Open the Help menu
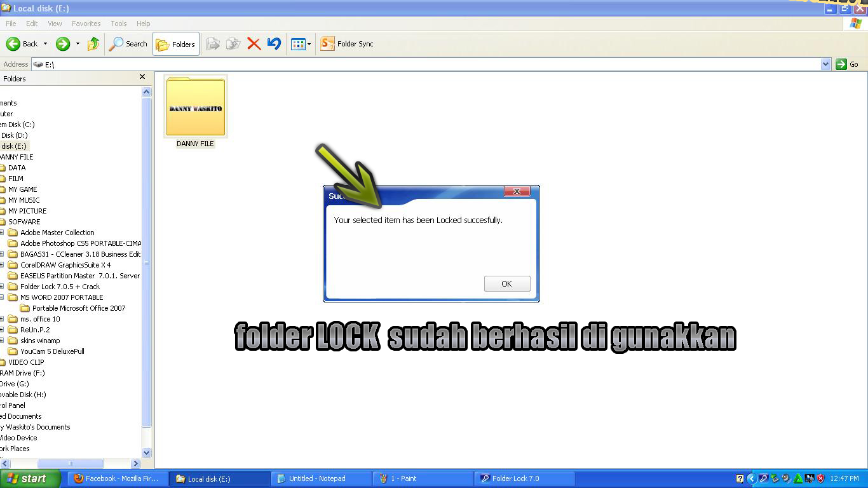Image resolution: width=868 pixels, height=488 pixels. click(x=144, y=24)
